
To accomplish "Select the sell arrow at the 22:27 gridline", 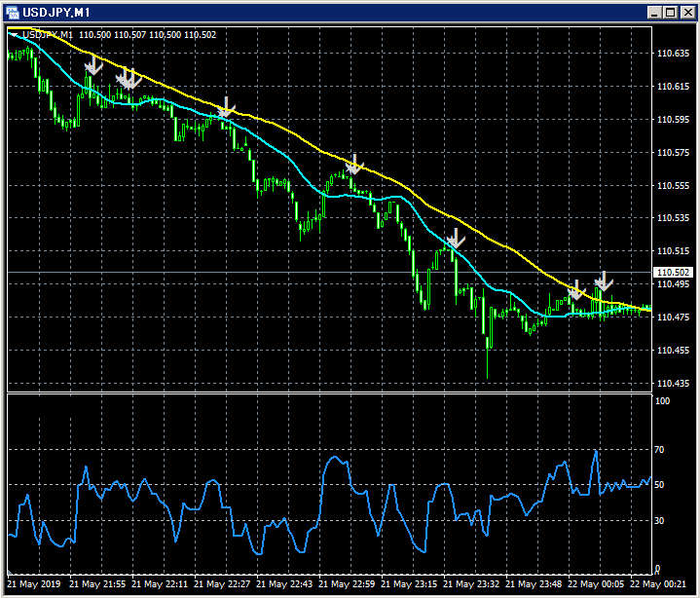I will pos(226,107).
